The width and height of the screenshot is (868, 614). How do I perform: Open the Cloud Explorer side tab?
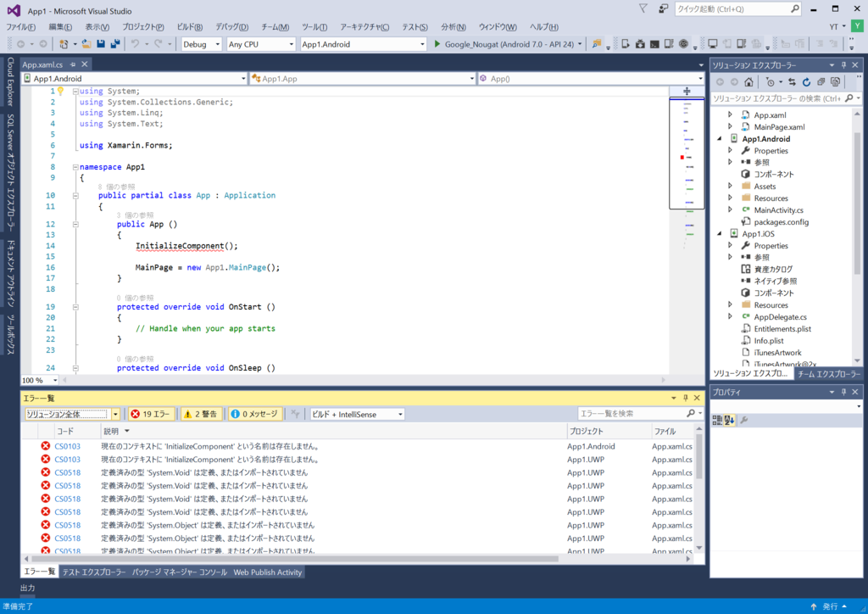(x=10, y=81)
